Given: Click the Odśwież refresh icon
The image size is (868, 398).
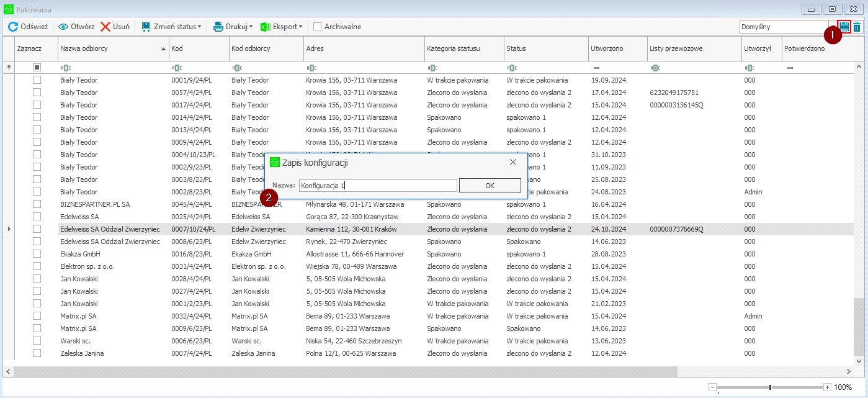Looking at the screenshot, I should pyautogui.click(x=12, y=27).
